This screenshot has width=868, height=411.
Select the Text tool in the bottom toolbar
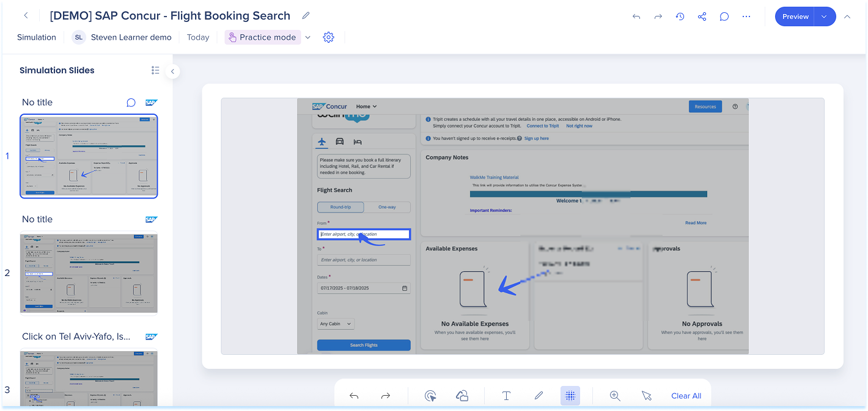pyautogui.click(x=506, y=396)
